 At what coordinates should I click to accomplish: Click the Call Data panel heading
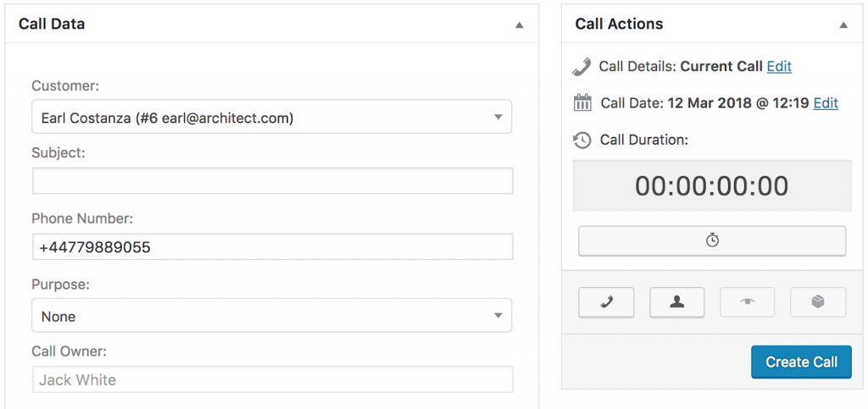point(52,25)
